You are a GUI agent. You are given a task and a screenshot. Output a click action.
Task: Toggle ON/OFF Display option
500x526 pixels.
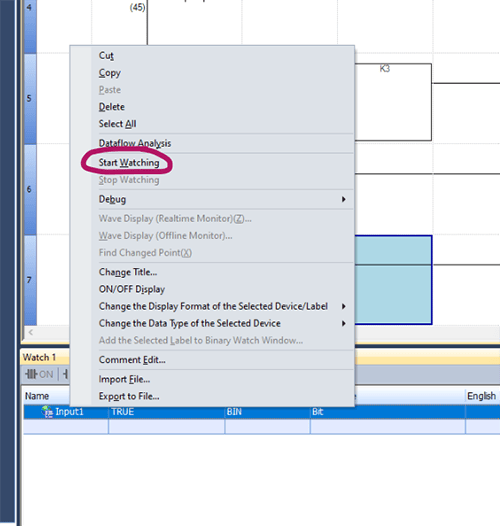pyautogui.click(x=132, y=289)
